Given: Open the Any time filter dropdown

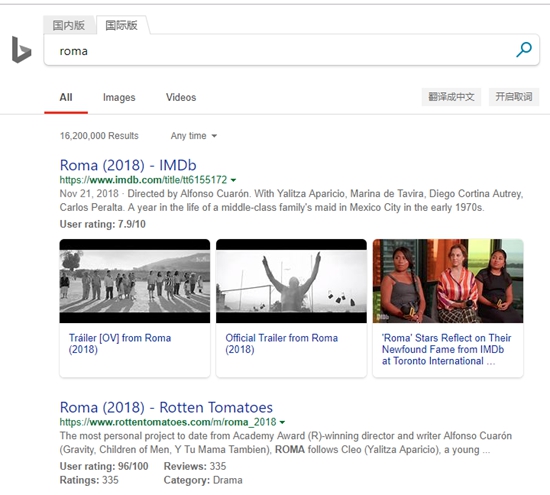Looking at the screenshot, I should (194, 136).
